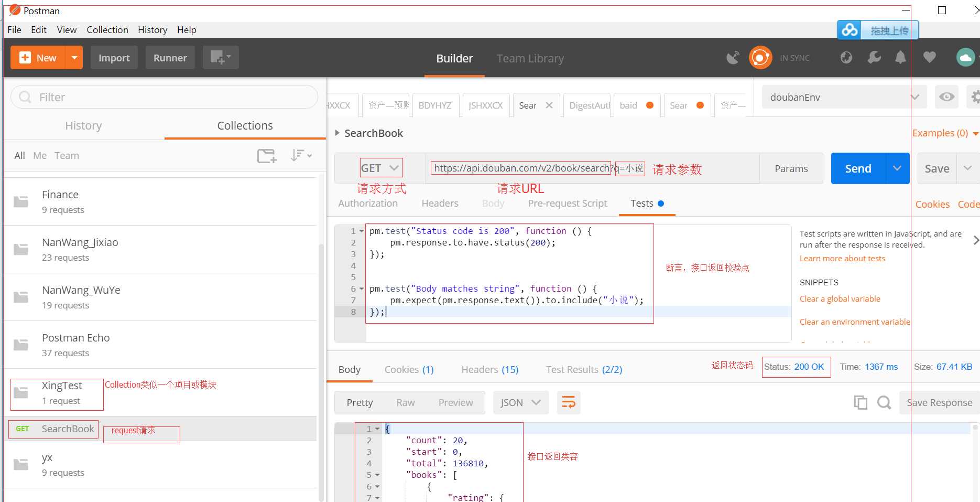Expand the Examples (0) dropdown
980x502 pixels.
click(x=945, y=133)
